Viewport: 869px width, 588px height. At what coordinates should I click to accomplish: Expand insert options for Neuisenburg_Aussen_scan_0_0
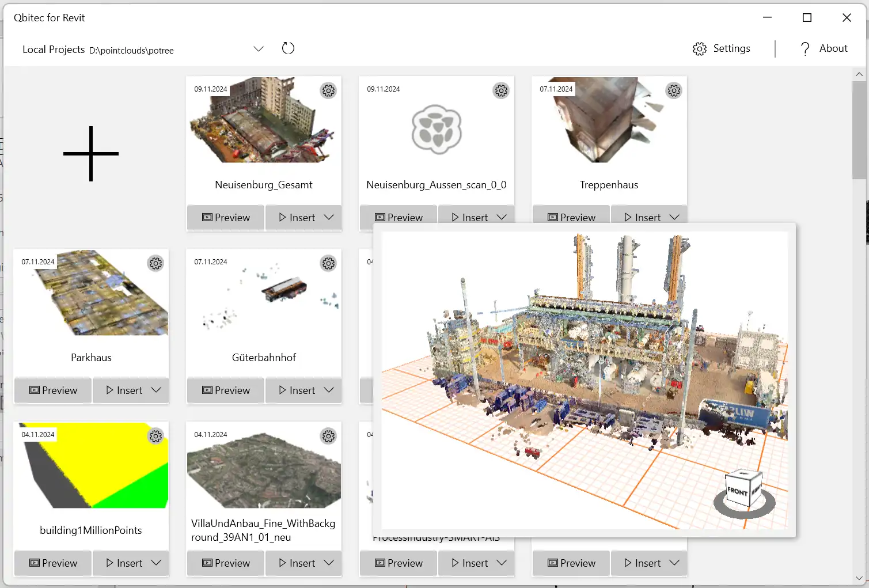click(x=502, y=217)
